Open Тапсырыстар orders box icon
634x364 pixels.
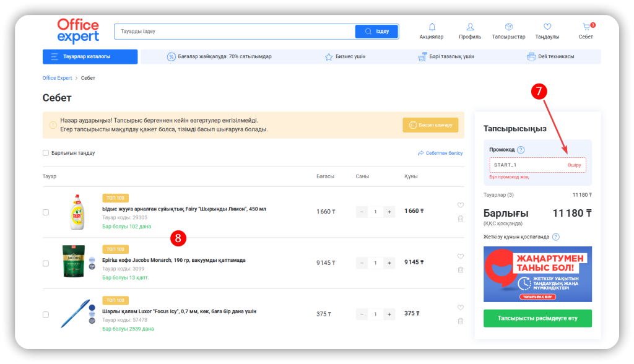coord(508,27)
